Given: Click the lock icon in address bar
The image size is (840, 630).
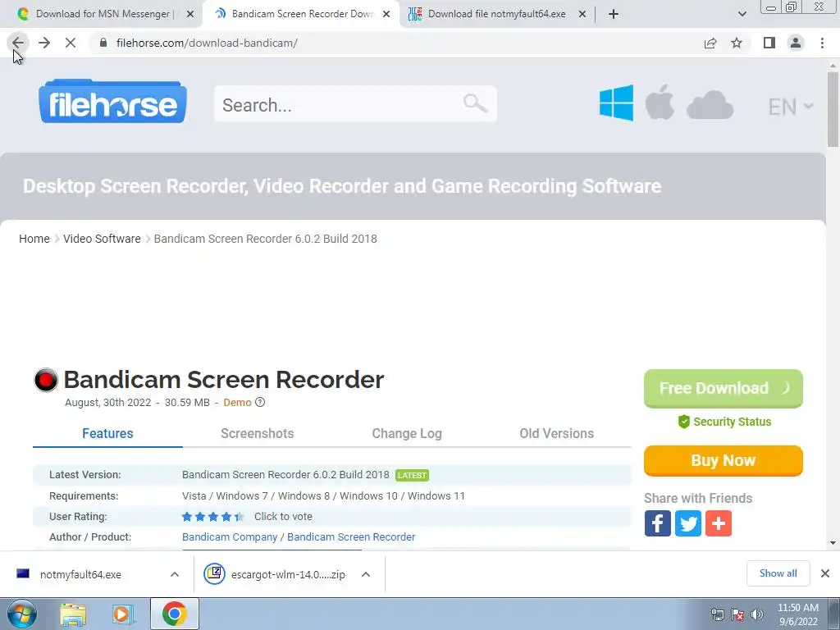Looking at the screenshot, I should coord(103,43).
